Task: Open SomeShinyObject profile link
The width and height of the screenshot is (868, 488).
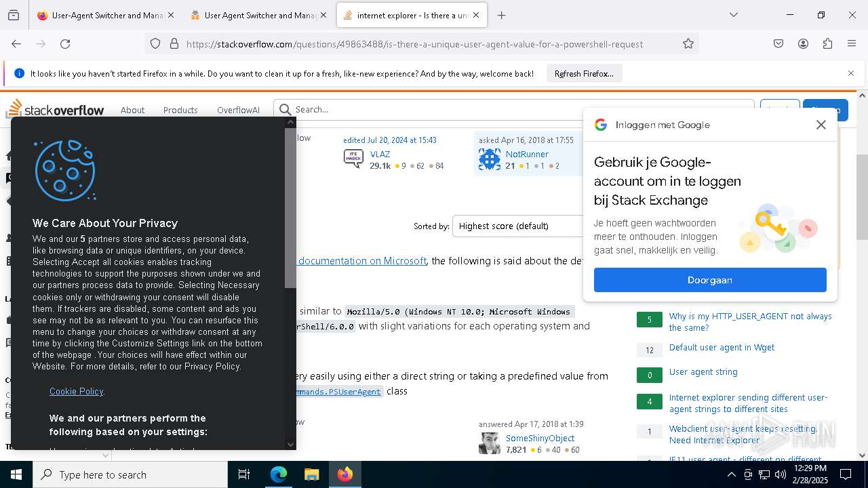Action: [x=540, y=438]
